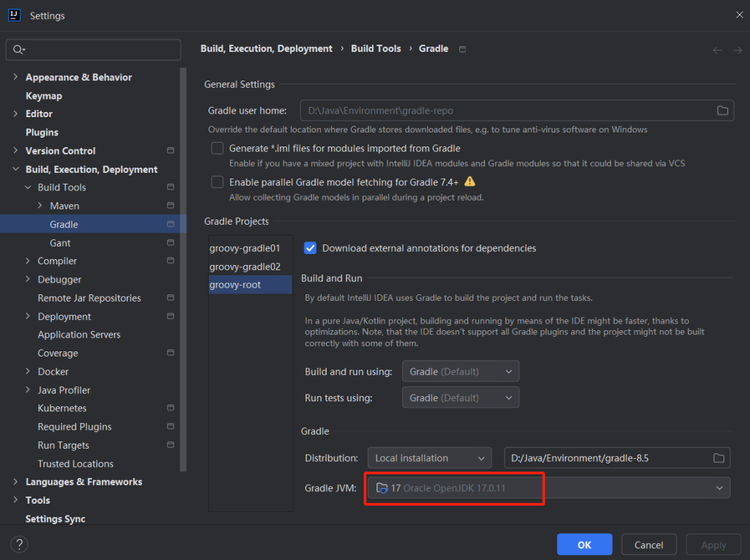Viewport: 750px width, 560px height.
Task: Expand Languages & Frameworks section
Action: coord(15,481)
